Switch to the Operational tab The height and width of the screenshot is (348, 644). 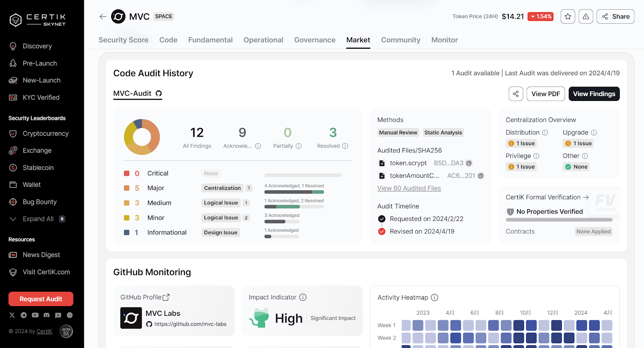pyautogui.click(x=263, y=40)
